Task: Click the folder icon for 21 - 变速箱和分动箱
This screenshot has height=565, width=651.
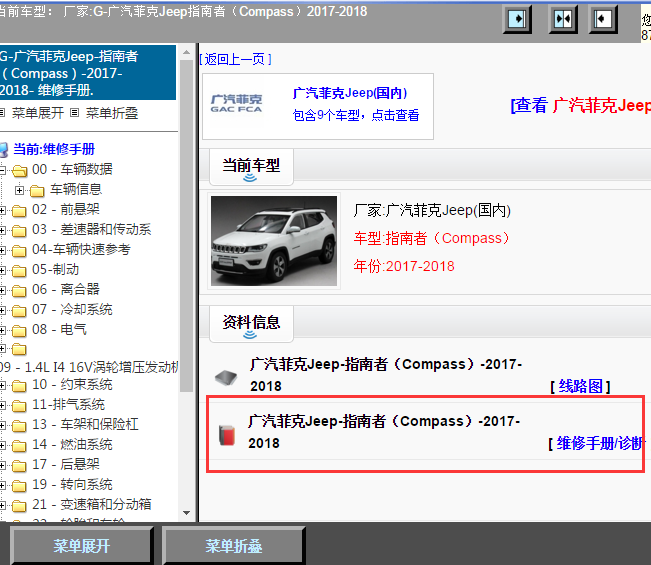Action: pos(19,506)
